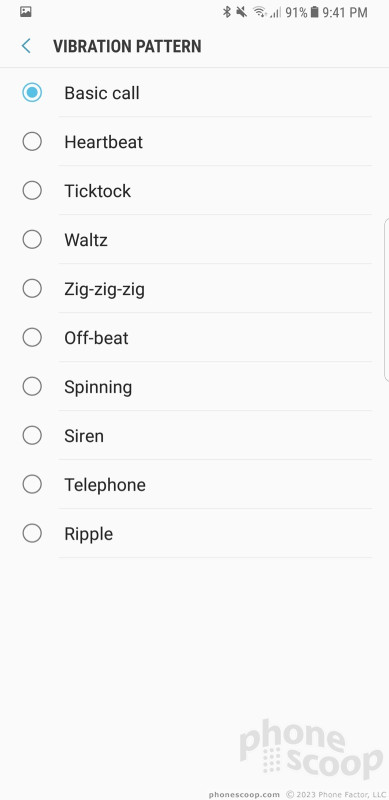Tap the Ripple pattern label
Screen dimensions: 389x800
pyautogui.click(x=88, y=534)
